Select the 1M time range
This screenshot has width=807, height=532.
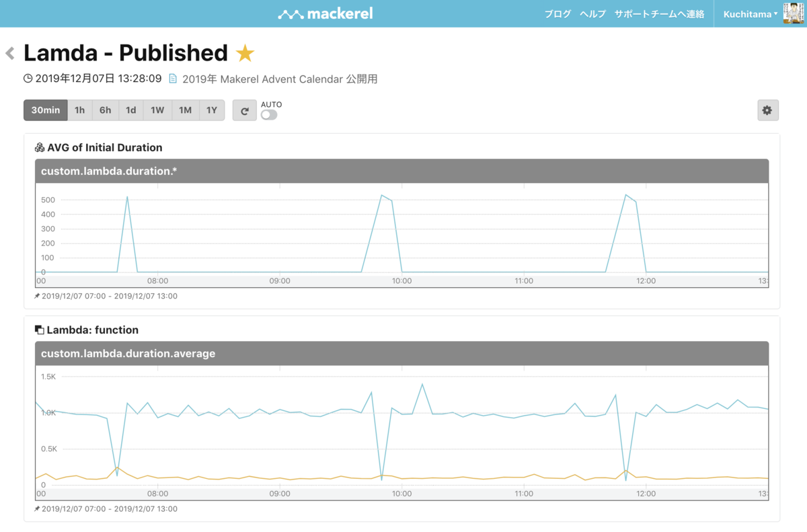[x=186, y=110]
